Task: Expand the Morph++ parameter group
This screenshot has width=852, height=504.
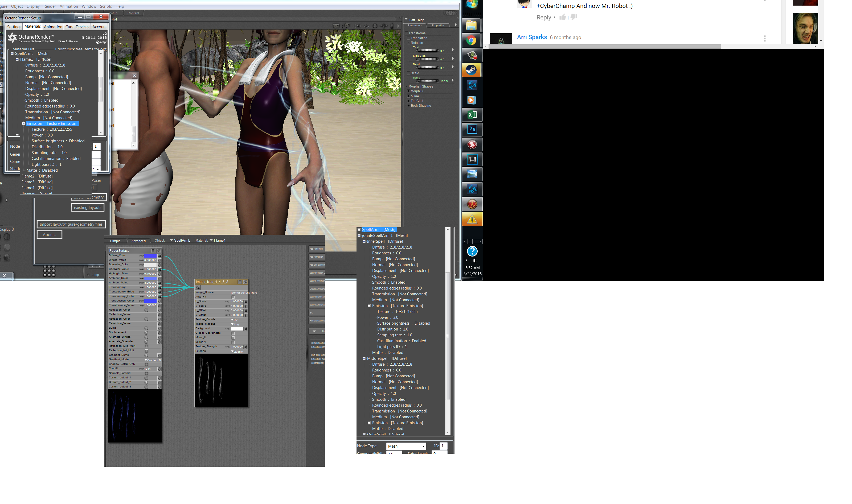Action: pyautogui.click(x=408, y=91)
